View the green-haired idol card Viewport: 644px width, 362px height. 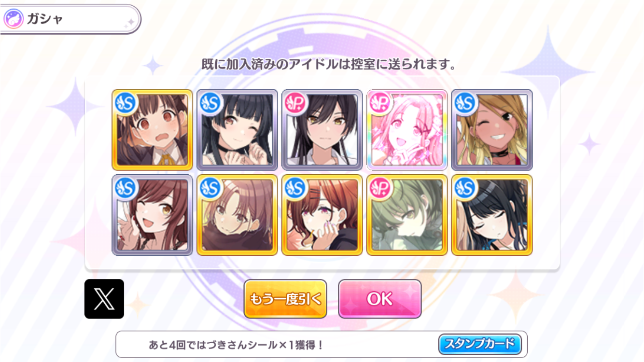tap(407, 215)
